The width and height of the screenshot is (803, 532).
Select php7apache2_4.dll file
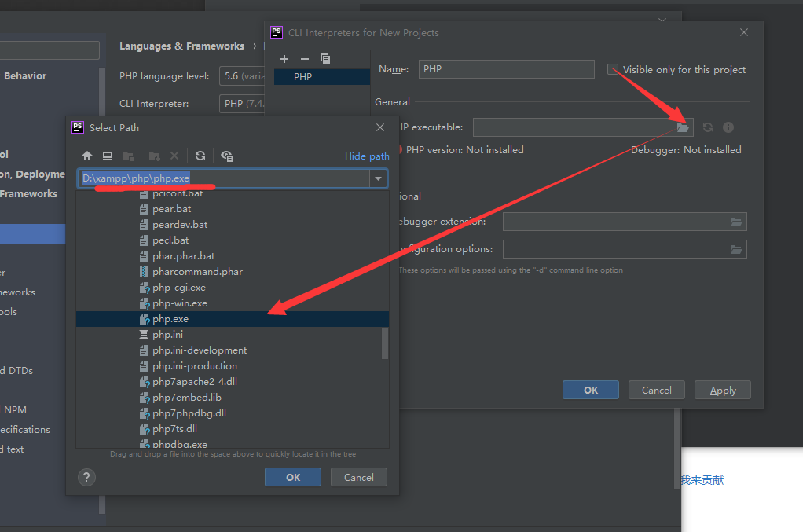pyautogui.click(x=195, y=382)
